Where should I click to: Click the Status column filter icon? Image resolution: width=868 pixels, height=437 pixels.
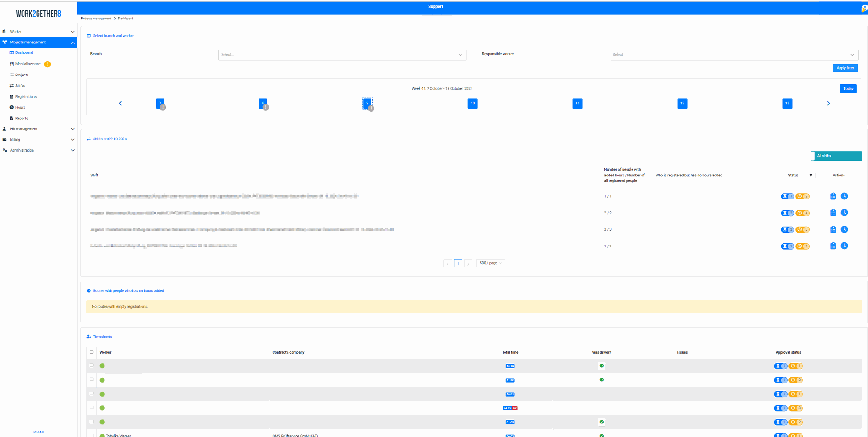coord(811,176)
